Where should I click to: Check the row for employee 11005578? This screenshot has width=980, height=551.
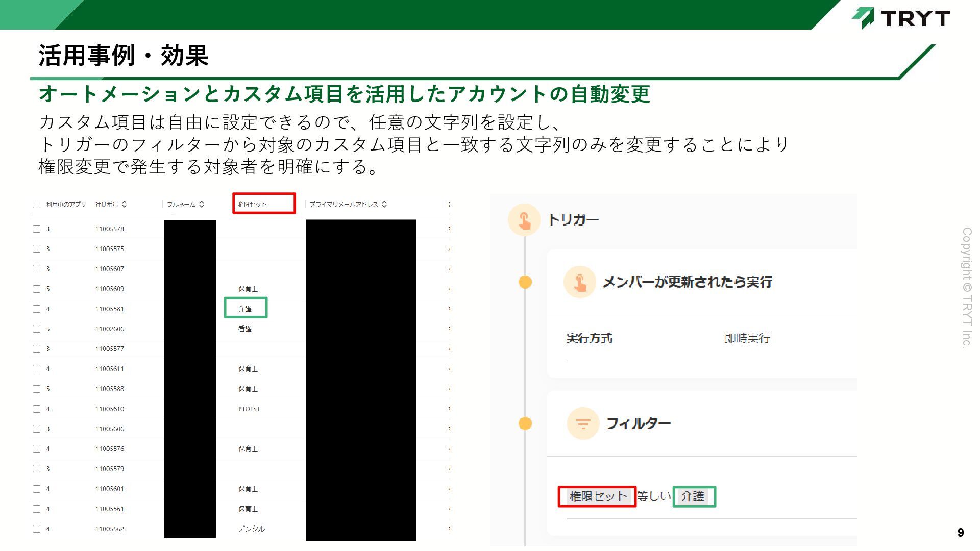[37, 229]
